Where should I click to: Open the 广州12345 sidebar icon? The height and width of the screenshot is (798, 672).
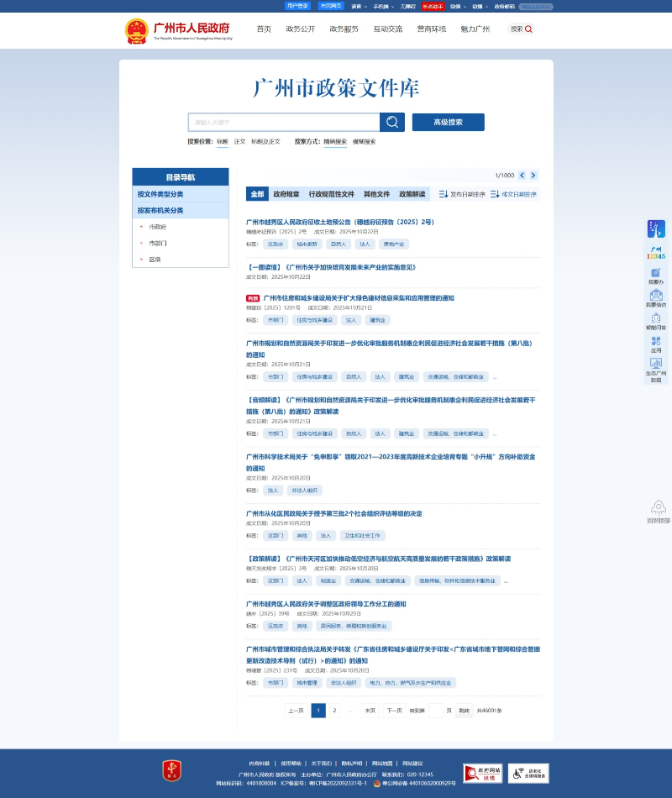[x=657, y=252]
